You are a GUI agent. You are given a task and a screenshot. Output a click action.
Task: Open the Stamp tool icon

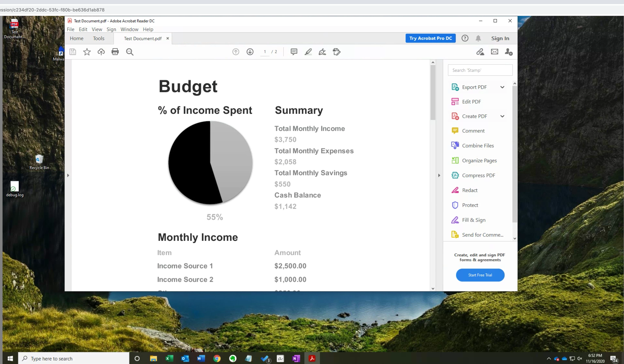pyautogui.click(x=336, y=52)
